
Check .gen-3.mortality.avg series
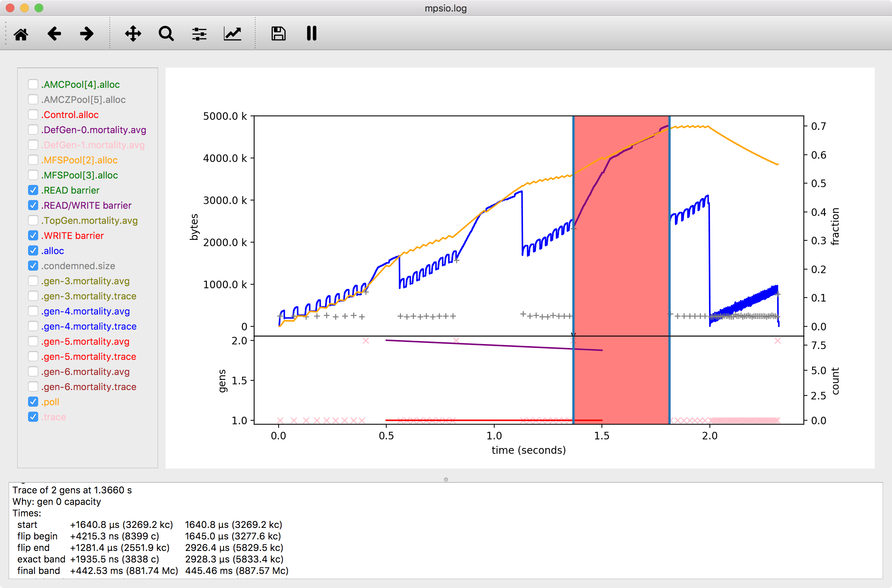tap(33, 281)
